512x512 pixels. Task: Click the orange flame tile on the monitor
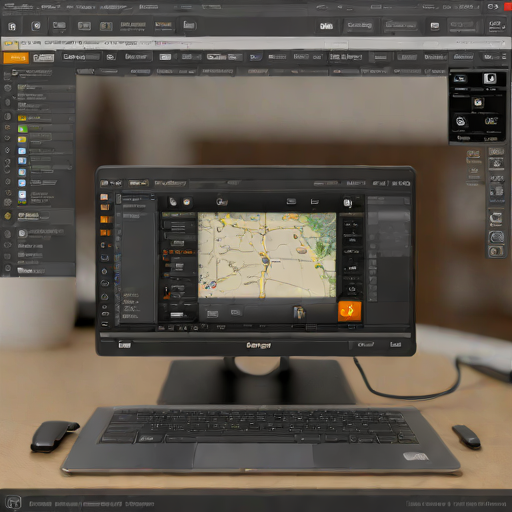tap(349, 311)
